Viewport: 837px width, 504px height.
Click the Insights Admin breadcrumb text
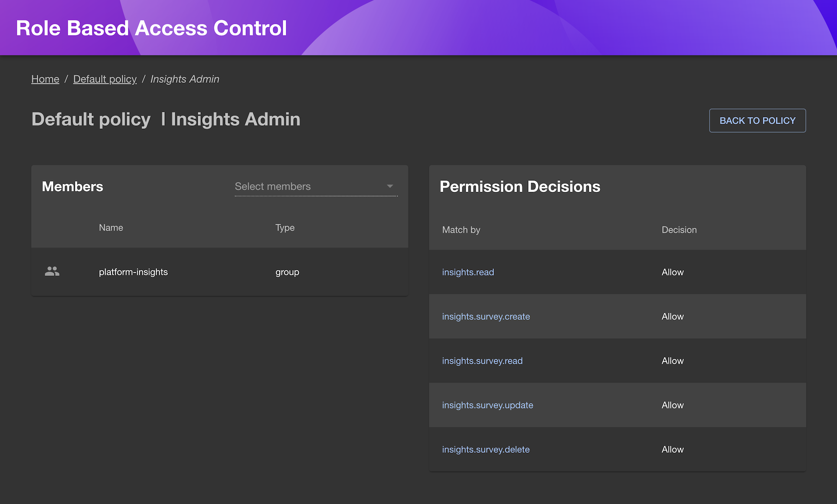pos(185,79)
